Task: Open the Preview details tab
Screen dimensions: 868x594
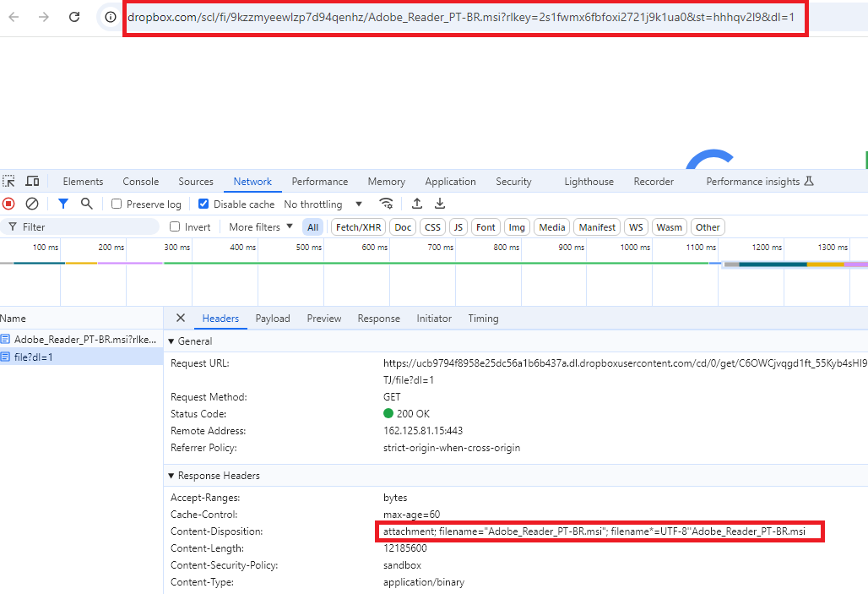Action: 324,318
